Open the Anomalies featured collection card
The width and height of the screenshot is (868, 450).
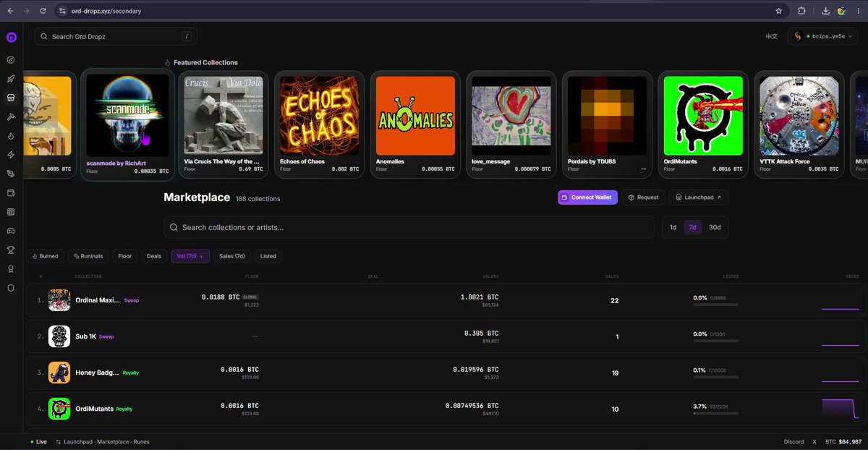coord(415,124)
